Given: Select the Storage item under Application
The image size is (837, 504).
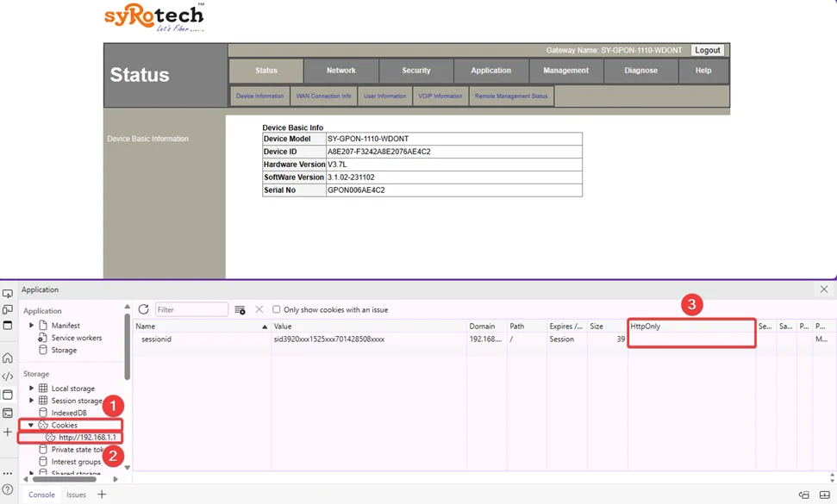Looking at the screenshot, I should (64, 350).
